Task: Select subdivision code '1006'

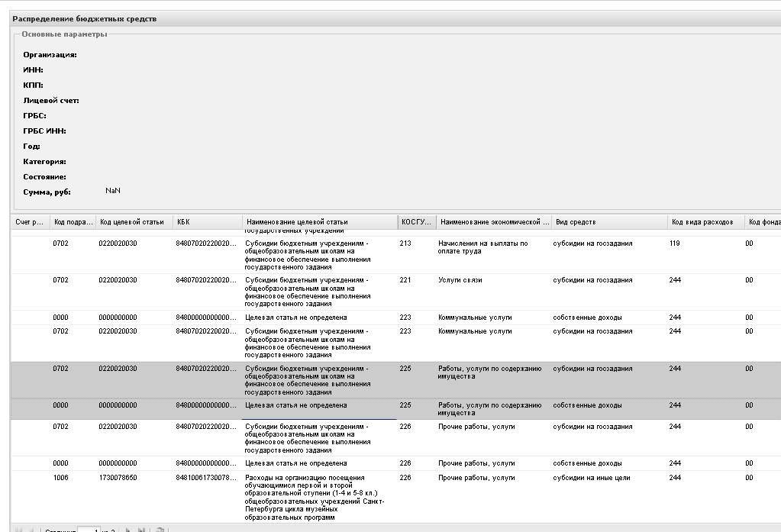Action: (61, 478)
